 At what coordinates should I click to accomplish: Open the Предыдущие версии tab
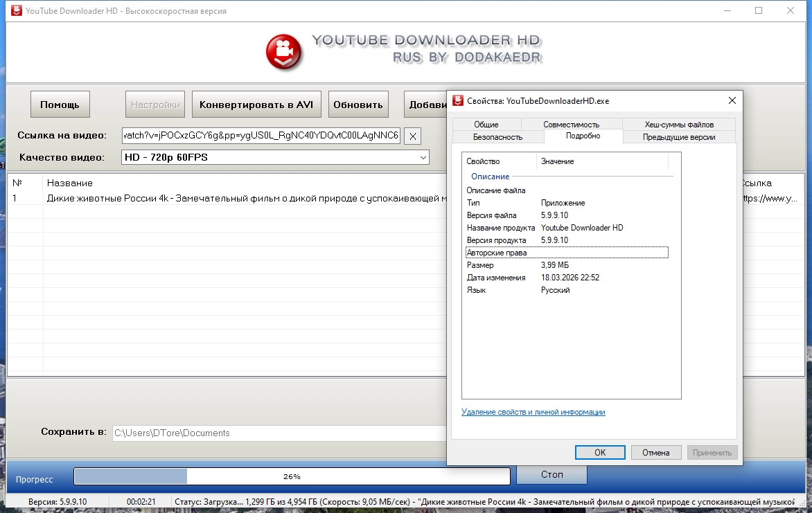pyautogui.click(x=679, y=137)
